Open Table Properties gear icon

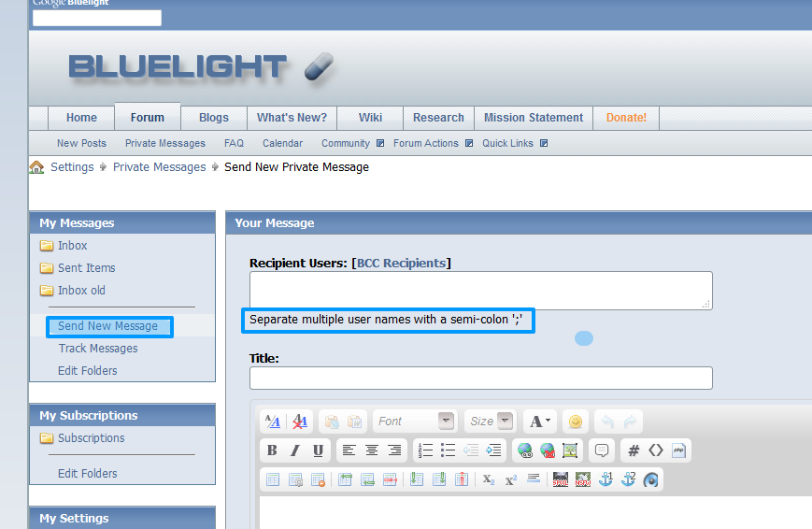pos(295,479)
